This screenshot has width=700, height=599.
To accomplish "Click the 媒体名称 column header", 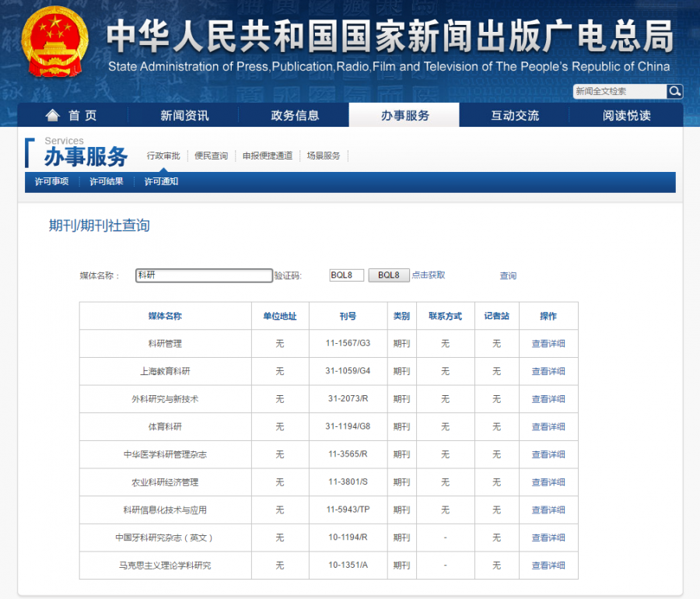I will pyautogui.click(x=165, y=316).
